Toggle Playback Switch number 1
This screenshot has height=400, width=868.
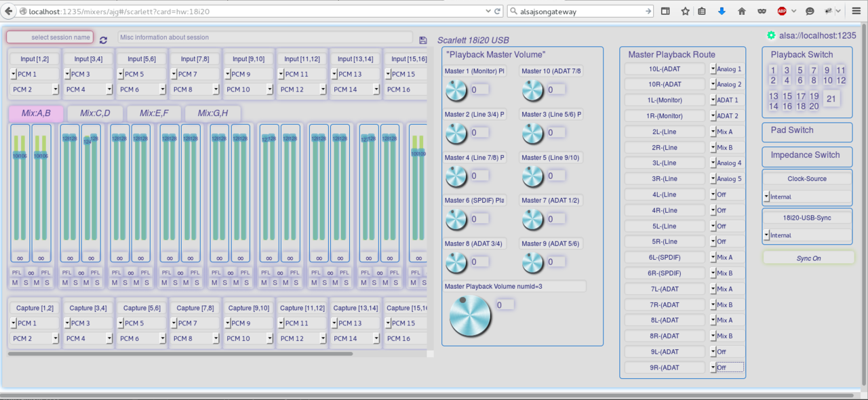773,70
